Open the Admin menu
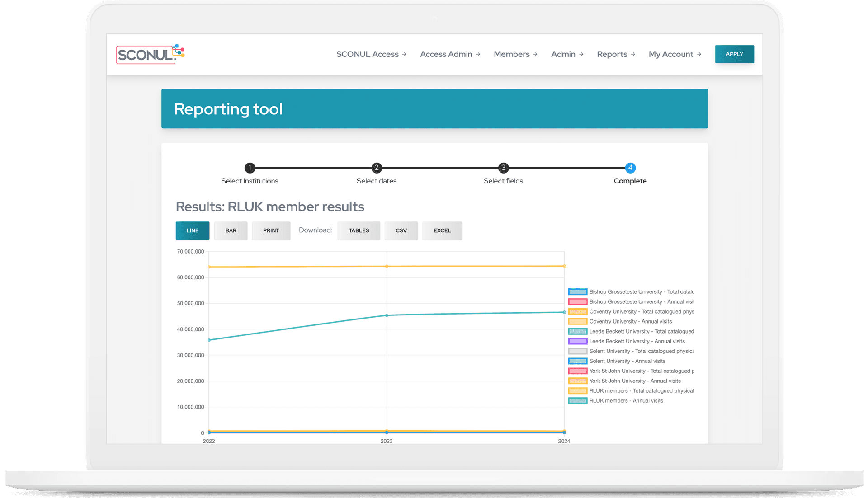Image resolution: width=868 pixels, height=498 pixels. (x=563, y=54)
